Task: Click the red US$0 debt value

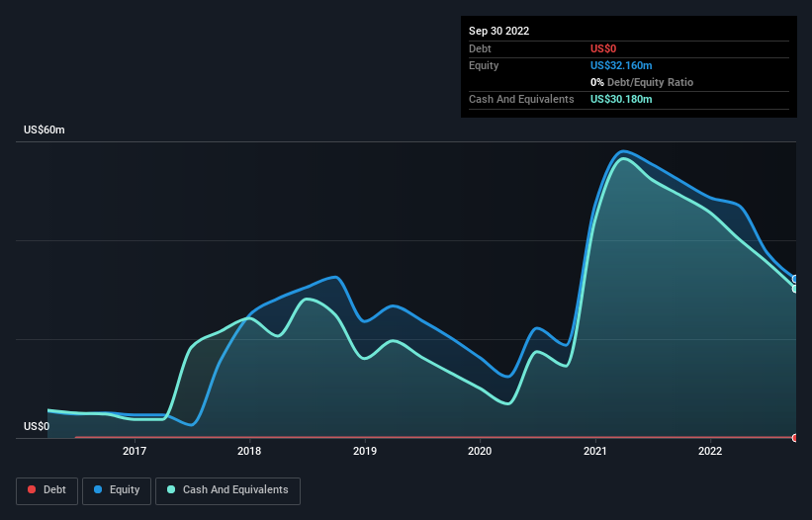Action: 603,48
